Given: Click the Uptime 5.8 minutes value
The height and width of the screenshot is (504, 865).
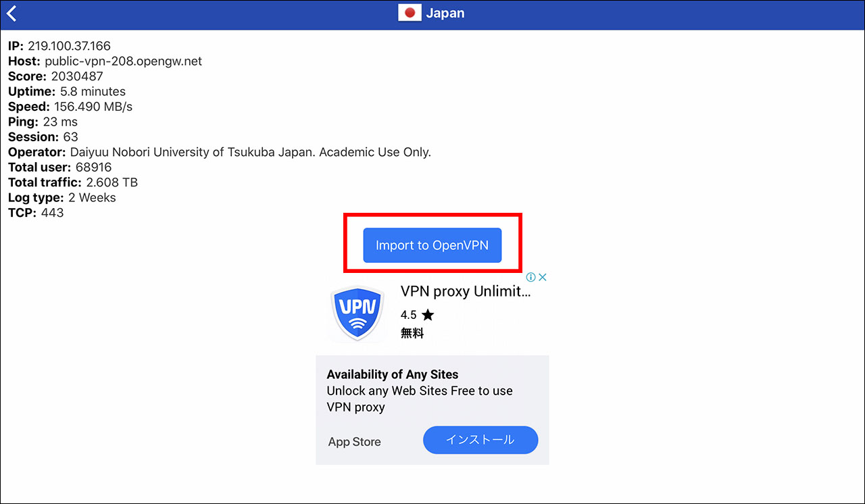Looking at the screenshot, I should 93,91.
